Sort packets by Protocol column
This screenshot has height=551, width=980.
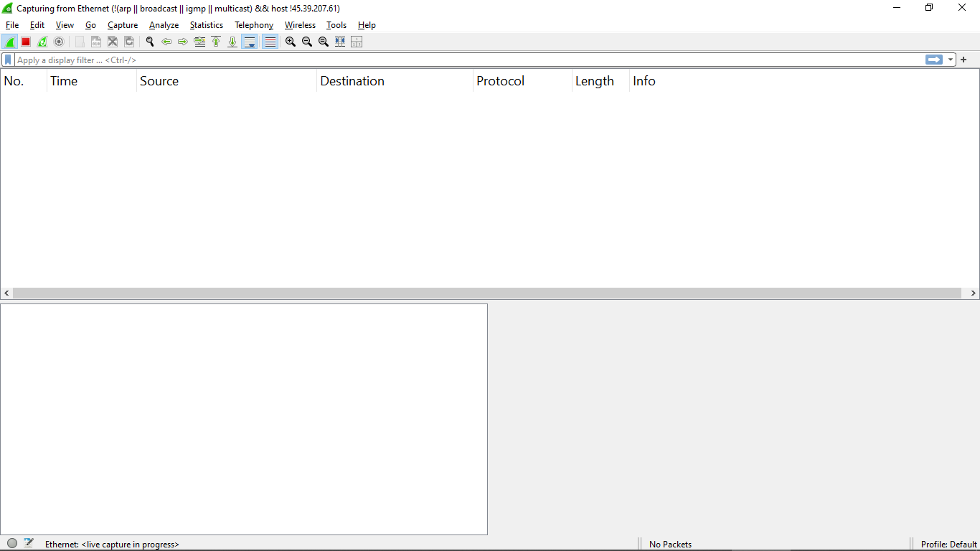click(x=523, y=81)
